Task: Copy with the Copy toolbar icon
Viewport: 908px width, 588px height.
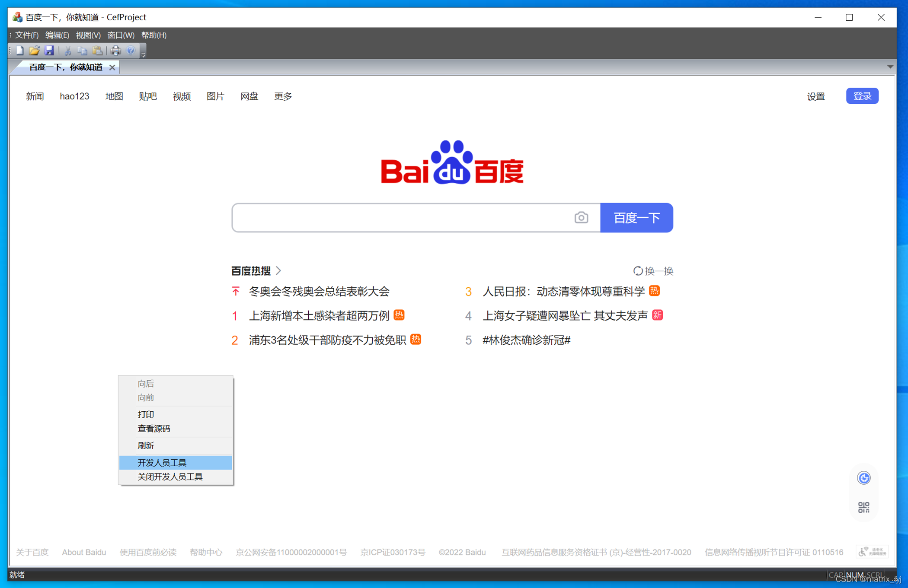Action: click(83, 51)
